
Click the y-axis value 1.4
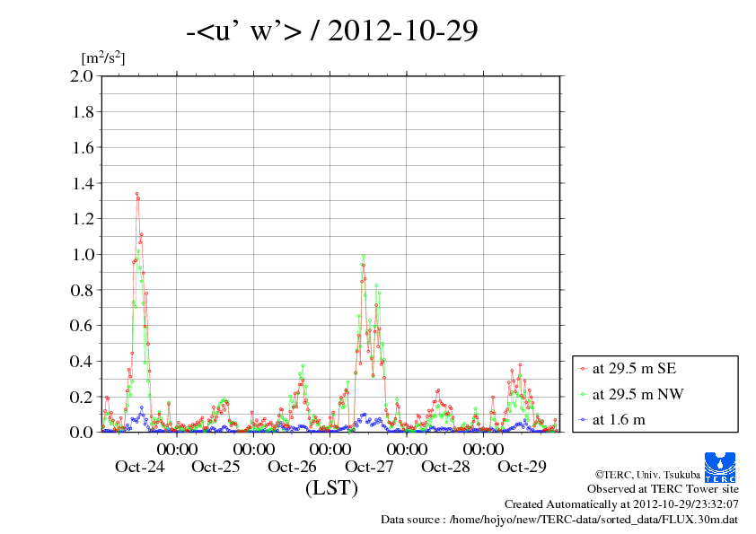pos(83,183)
